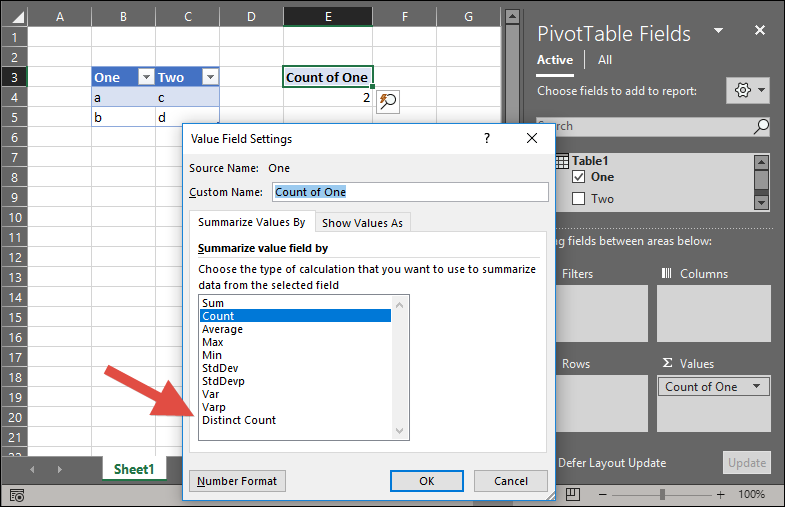This screenshot has height=507, width=785.
Task: Click the zoom slider handle in status bar
Action: [664, 494]
